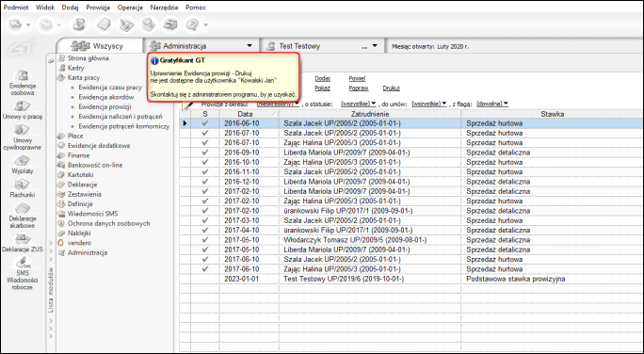Click the magnifier search toolbar icon

tap(148, 25)
